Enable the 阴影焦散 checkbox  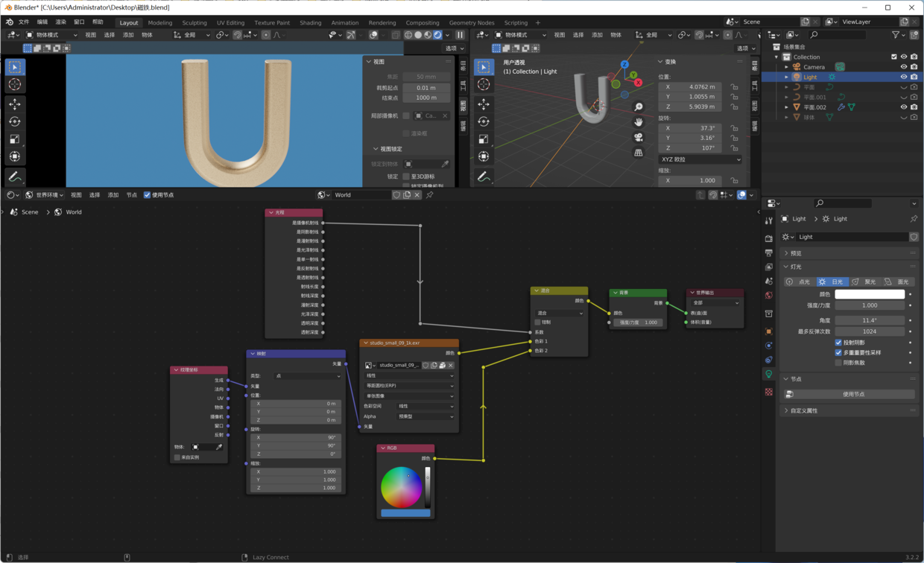(838, 363)
